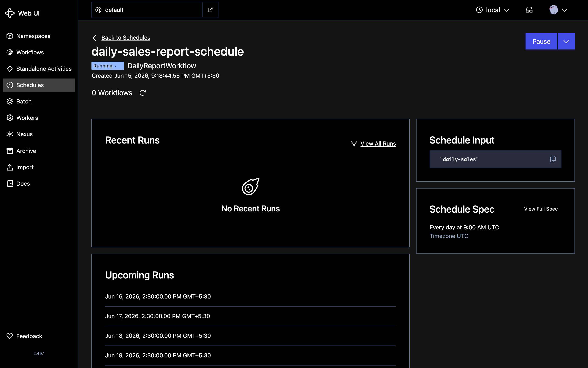Viewport: 588px width, 368px height.
Task: Refresh the workflows count
Action: [x=143, y=93]
